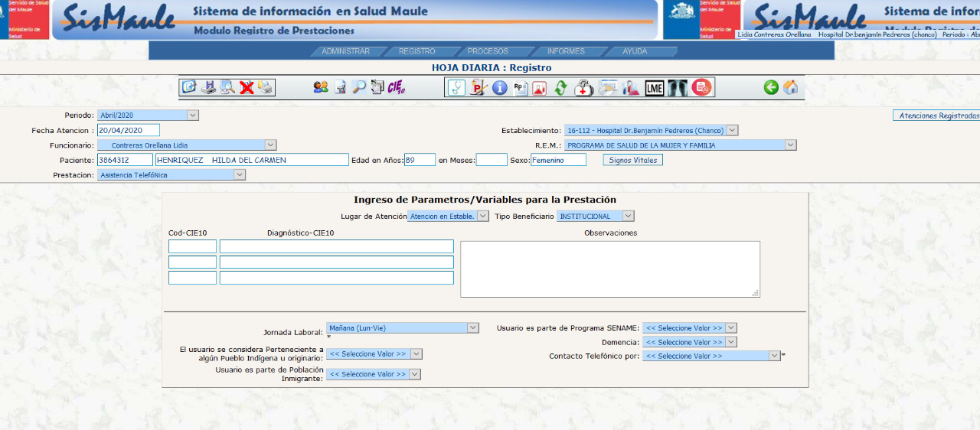980x430 pixels.
Task: Click the save floppy disk icon
Action: coord(208,87)
